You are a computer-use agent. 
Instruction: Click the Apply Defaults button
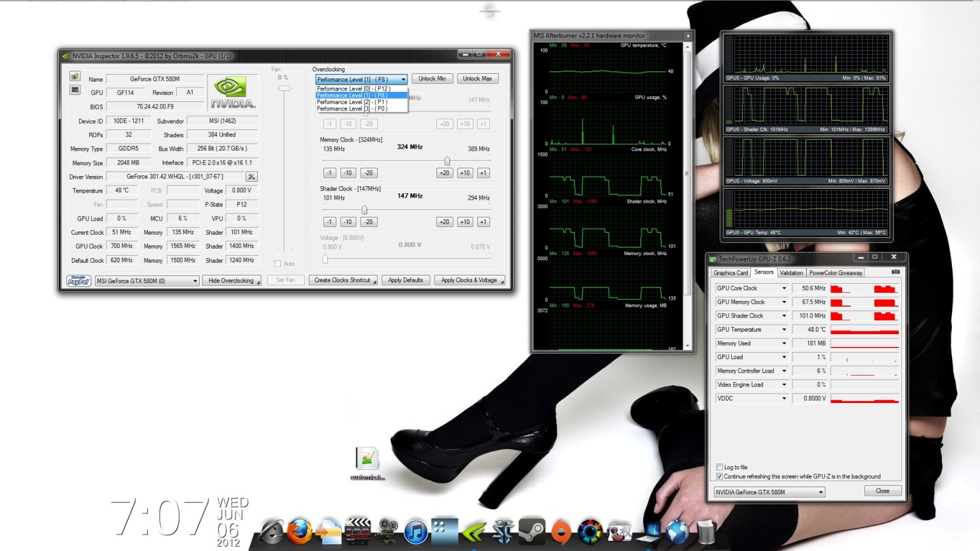(x=406, y=280)
